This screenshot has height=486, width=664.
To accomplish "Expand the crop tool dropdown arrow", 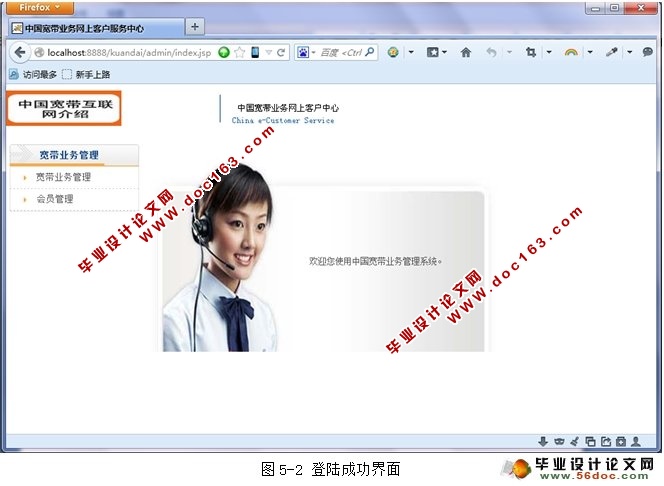I will tap(549, 52).
